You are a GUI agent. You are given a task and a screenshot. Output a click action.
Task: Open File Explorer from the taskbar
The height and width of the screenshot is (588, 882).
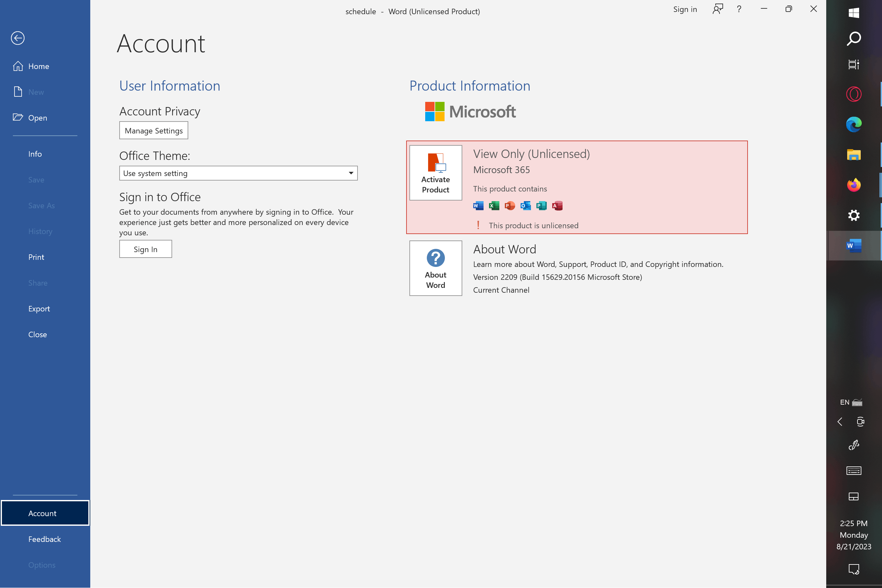[854, 154]
